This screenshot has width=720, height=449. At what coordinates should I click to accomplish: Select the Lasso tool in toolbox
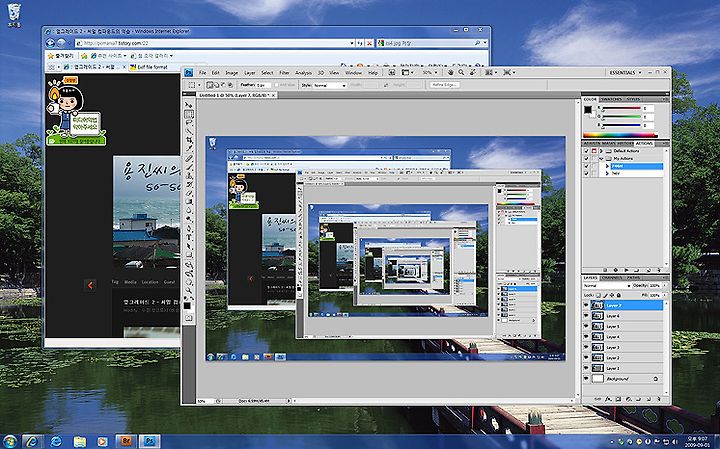(189, 123)
